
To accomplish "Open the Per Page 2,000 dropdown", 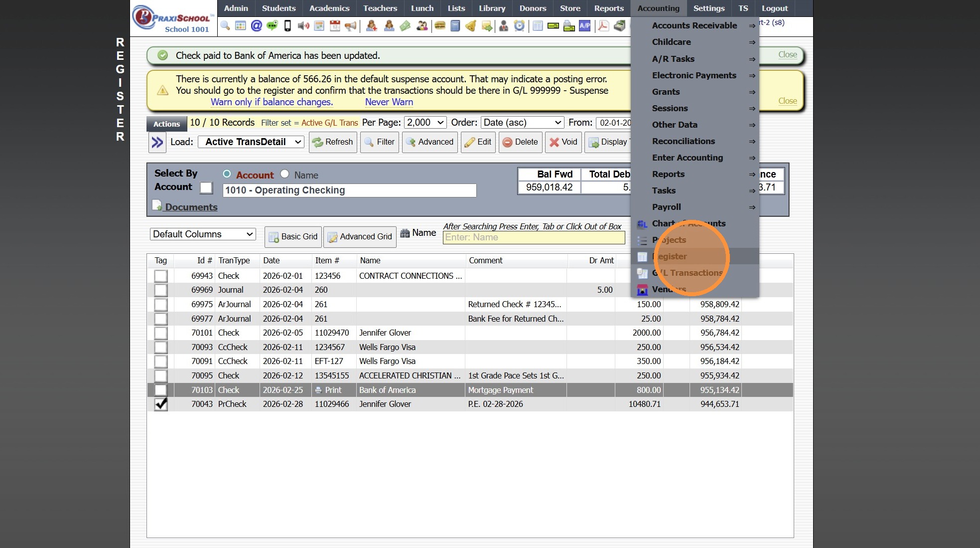I will 425,123.
